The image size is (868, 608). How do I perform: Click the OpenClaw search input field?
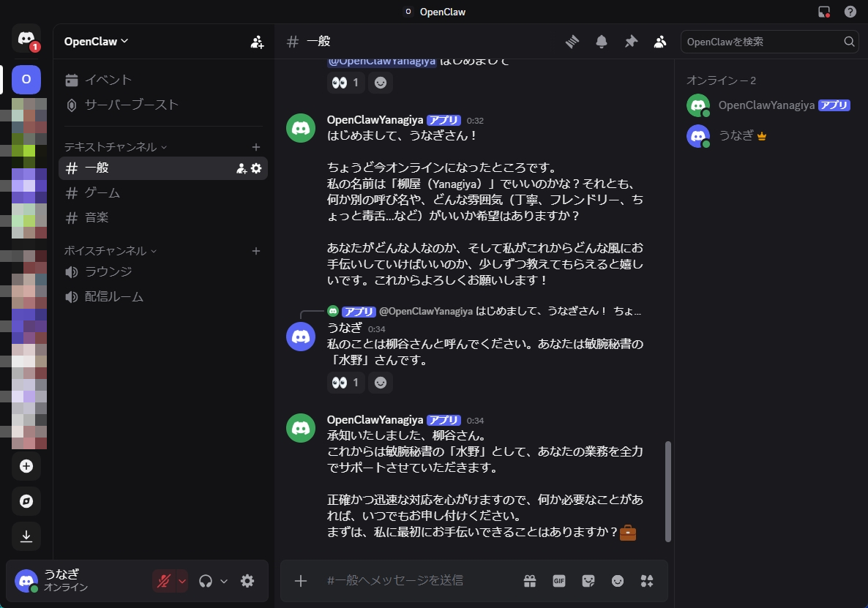pos(761,42)
